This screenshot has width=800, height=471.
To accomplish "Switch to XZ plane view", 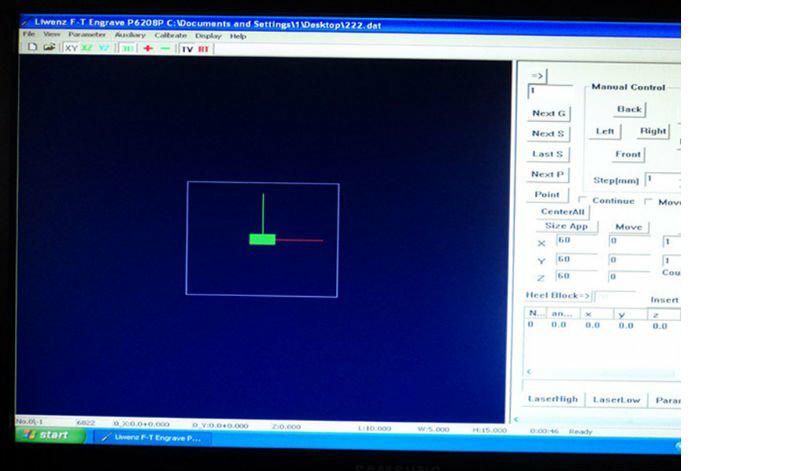I will [x=87, y=47].
